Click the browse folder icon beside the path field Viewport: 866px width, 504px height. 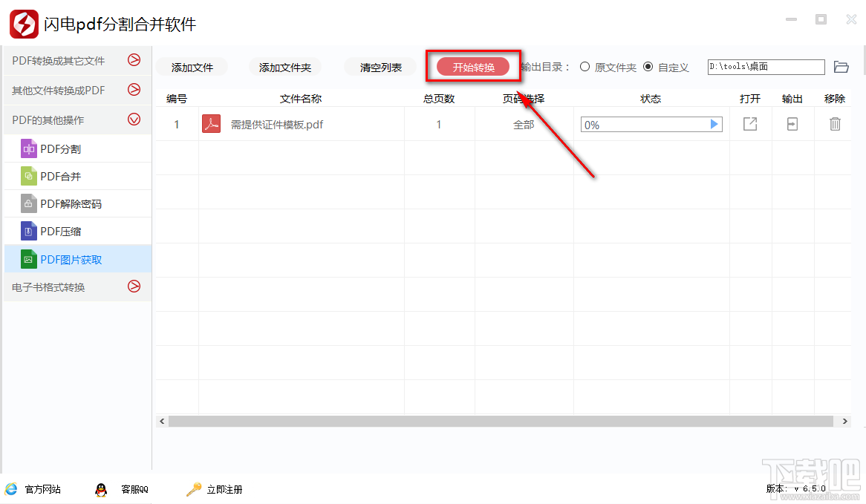click(841, 67)
